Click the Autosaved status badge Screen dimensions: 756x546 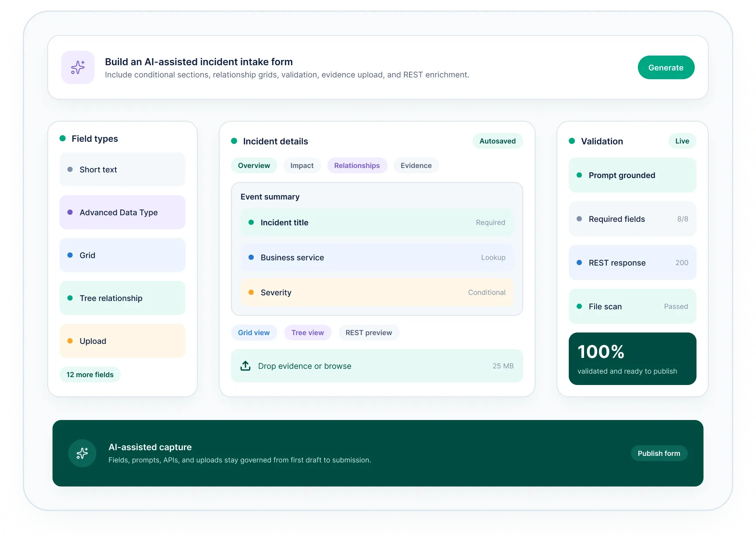point(497,141)
